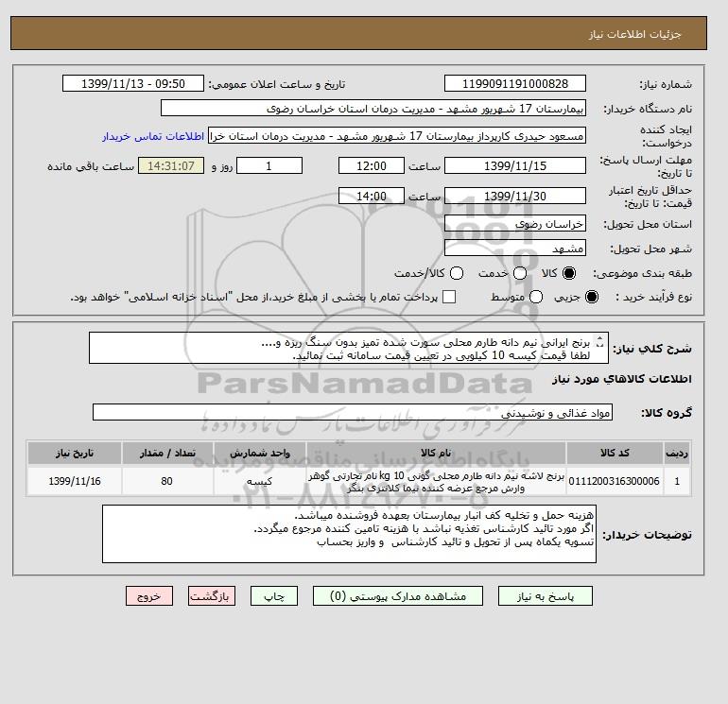Click the buyer organization name field

point(373,108)
